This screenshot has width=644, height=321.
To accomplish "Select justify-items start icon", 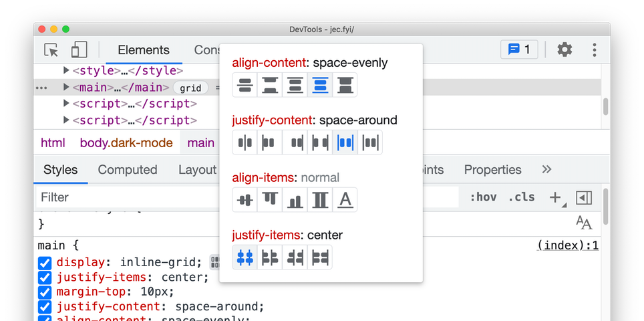I will click(x=270, y=257).
